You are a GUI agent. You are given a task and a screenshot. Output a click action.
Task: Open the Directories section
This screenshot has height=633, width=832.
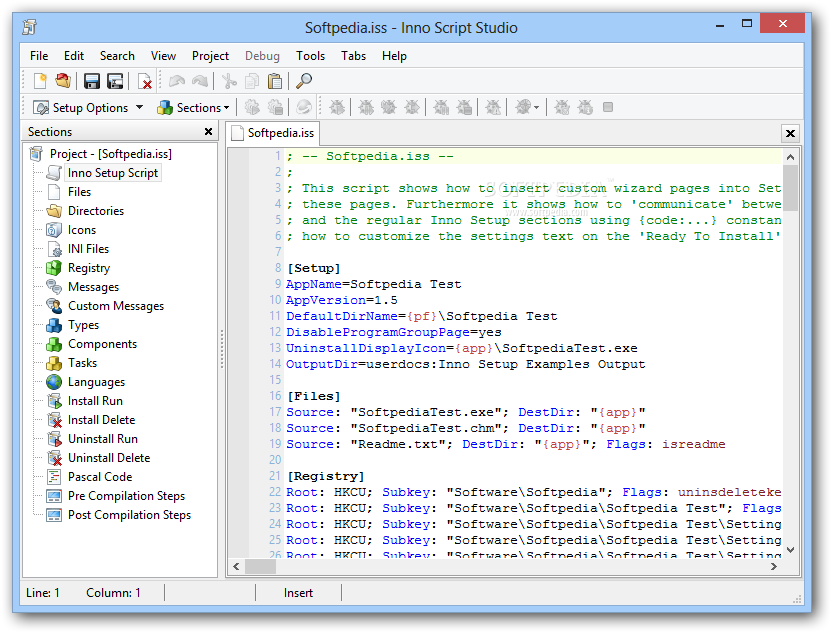(96, 211)
